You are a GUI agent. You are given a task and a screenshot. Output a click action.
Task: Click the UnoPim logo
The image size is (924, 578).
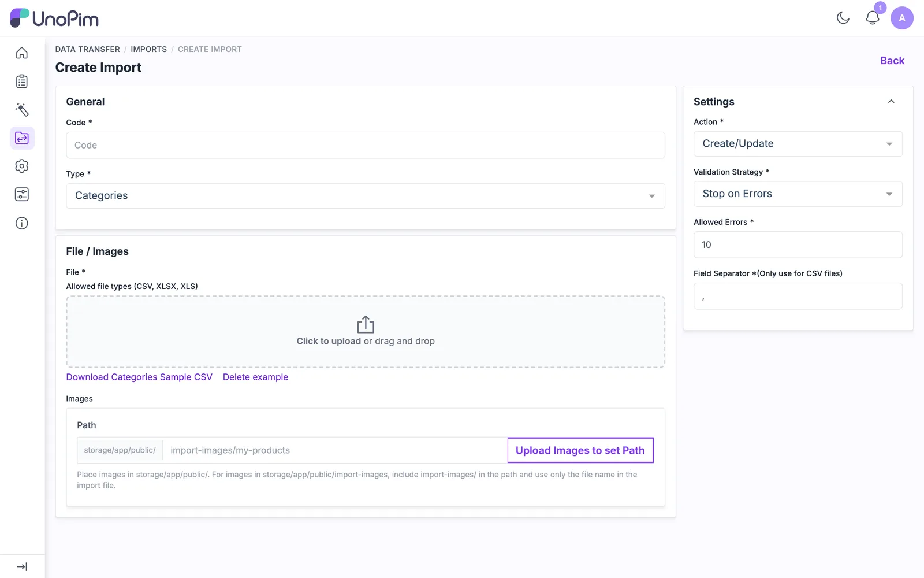click(54, 18)
